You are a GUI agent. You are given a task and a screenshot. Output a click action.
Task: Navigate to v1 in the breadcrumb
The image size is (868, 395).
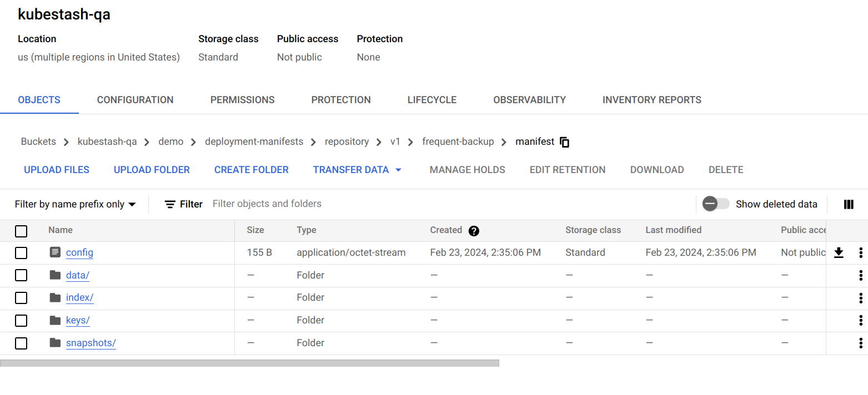[395, 141]
